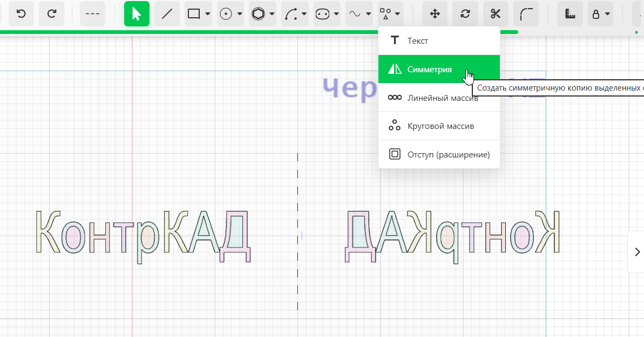This screenshot has width=644, height=337.
Task: Expand the lock tool dropdown arrow
Action: pyautogui.click(x=607, y=14)
